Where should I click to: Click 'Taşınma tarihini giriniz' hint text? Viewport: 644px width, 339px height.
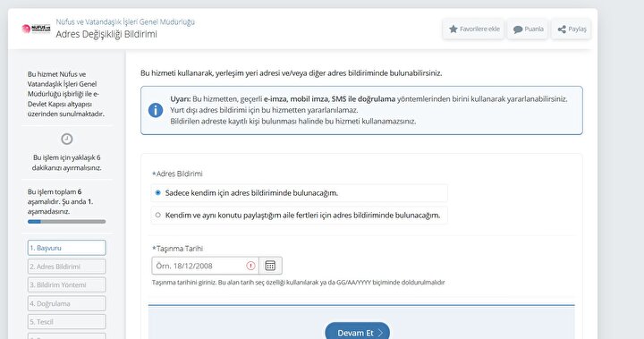(x=298, y=283)
